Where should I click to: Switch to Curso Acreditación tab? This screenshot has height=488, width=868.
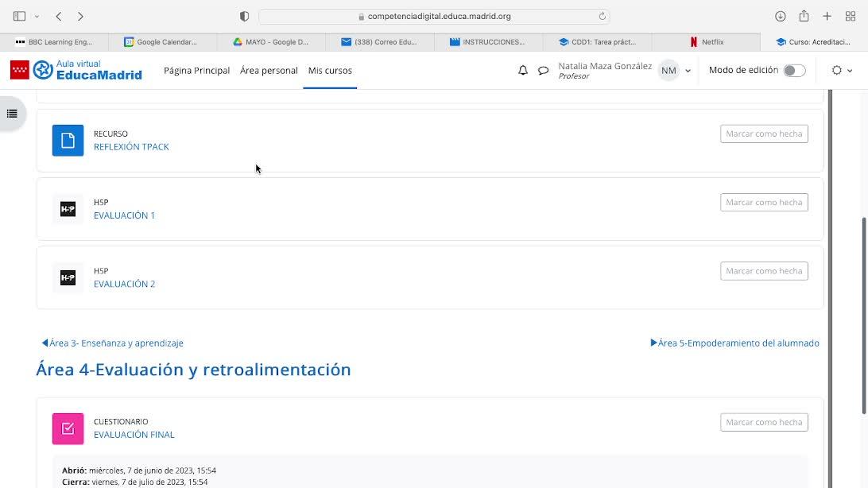814,42
